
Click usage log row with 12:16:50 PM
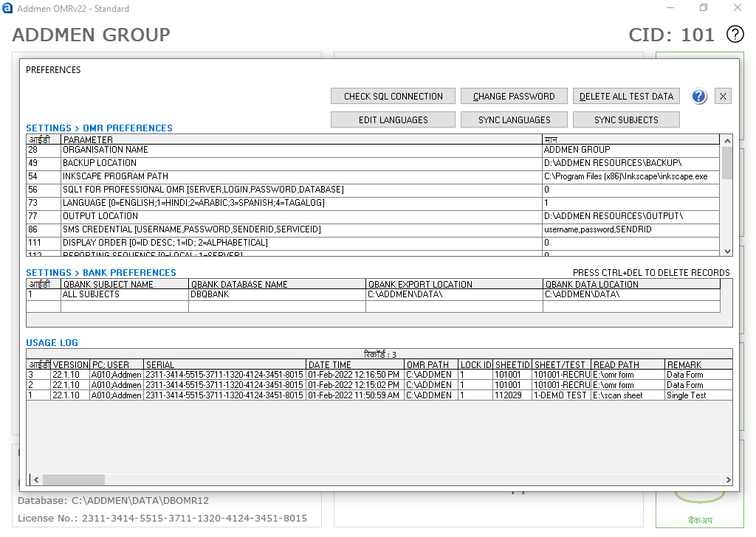tap(379, 375)
